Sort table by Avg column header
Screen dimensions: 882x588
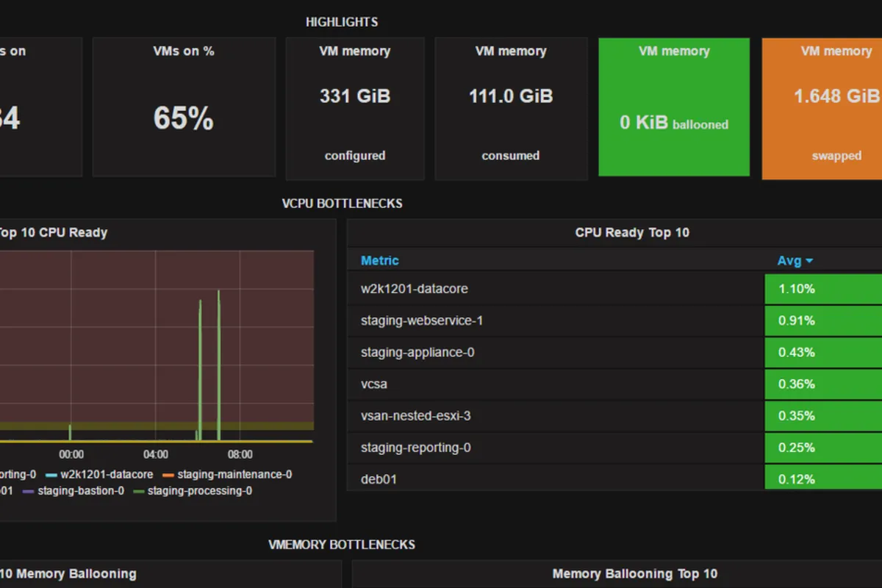point(789,261)
